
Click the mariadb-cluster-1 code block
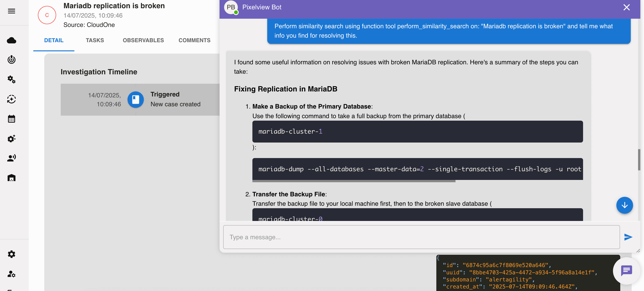click(x=417, y=132)
